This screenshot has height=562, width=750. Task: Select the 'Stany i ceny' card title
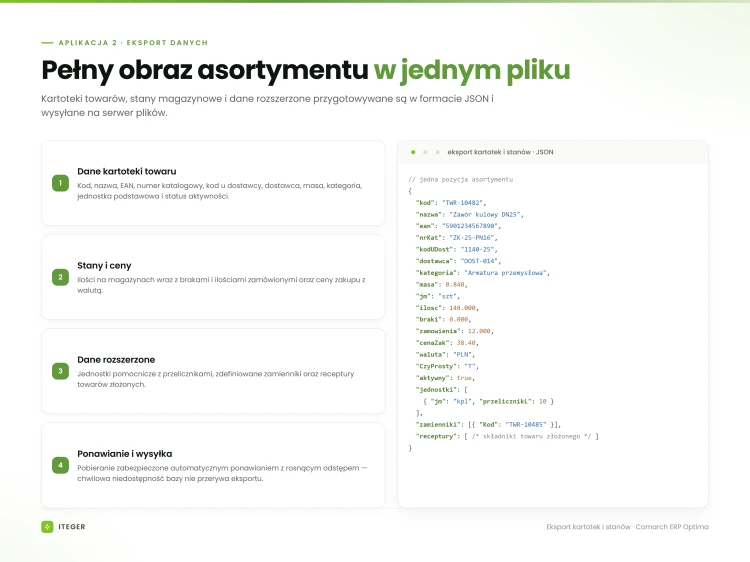click(104, 265)
